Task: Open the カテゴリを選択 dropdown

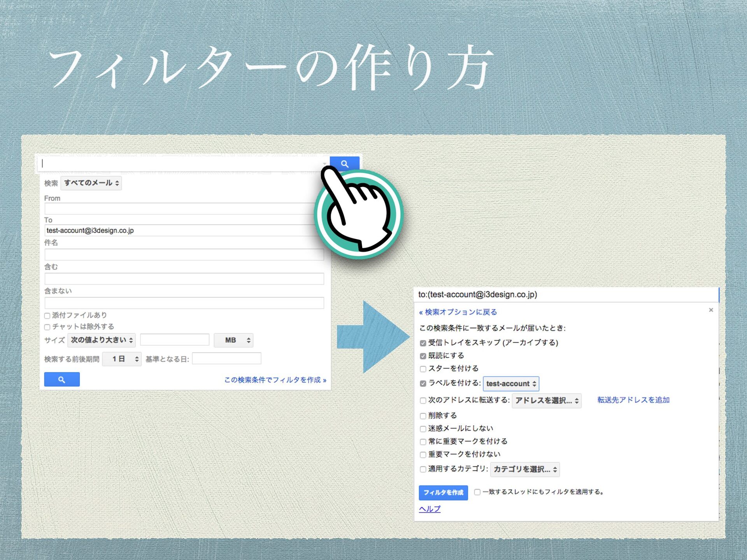Action: pyautogui.click(x=525, y=469)
